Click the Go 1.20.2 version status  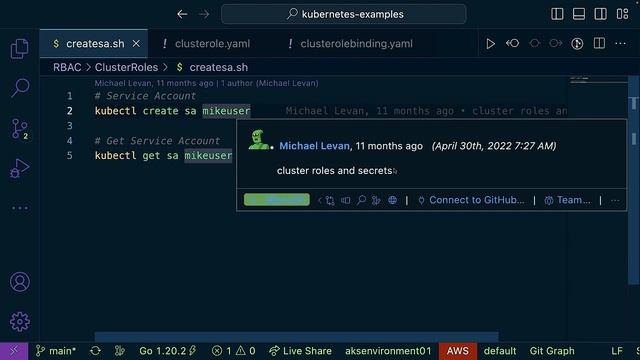point(167,351)
